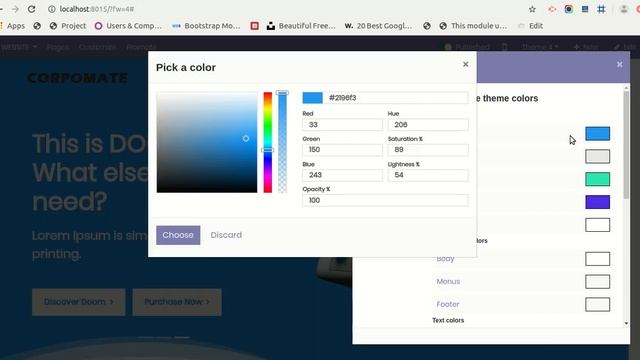The height and width of the screenshot is (360, 640).
Task: Click the hex color code field
Action: click(x=397, y=98)
